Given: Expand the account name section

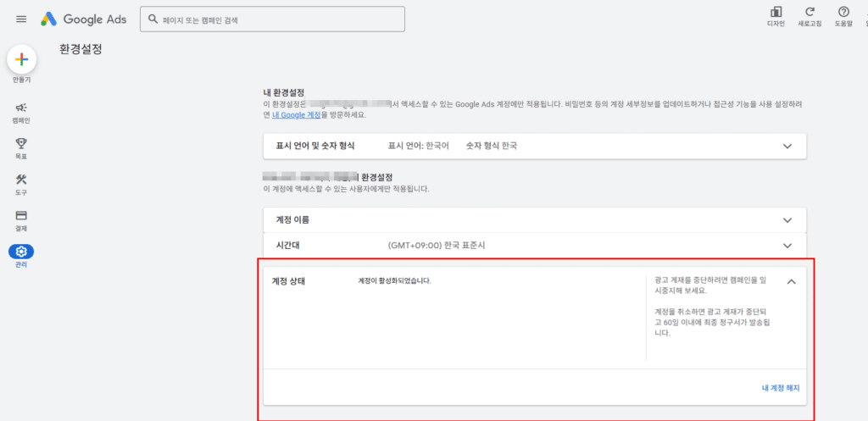Looking at the screenshot, I should (x=787, y=220).
